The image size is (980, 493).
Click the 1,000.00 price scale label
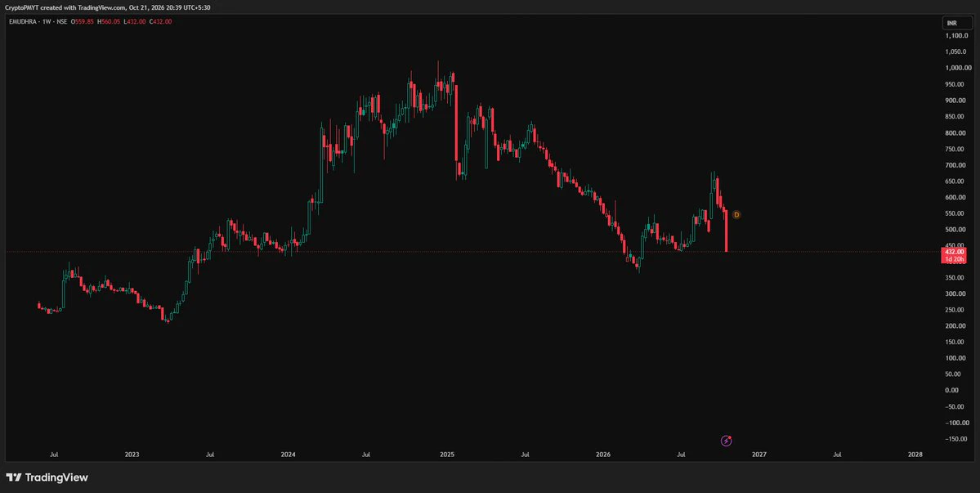point(959,68)
